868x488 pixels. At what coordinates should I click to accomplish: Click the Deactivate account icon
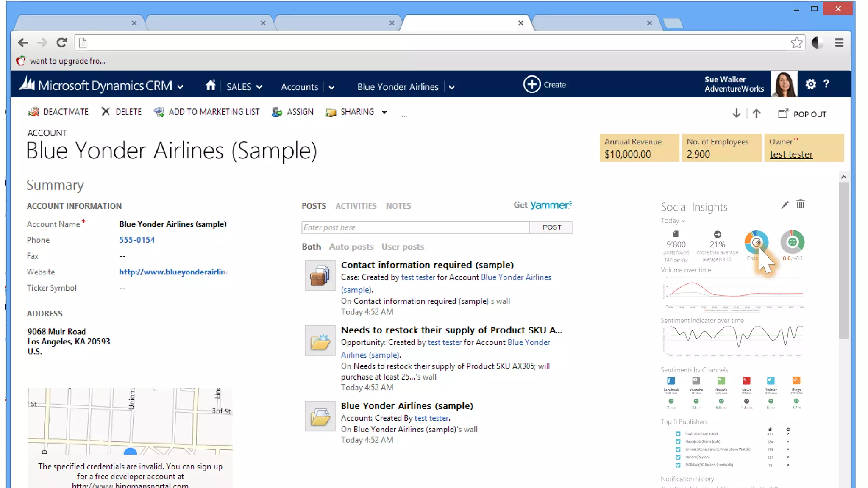[x=33, y=112]
